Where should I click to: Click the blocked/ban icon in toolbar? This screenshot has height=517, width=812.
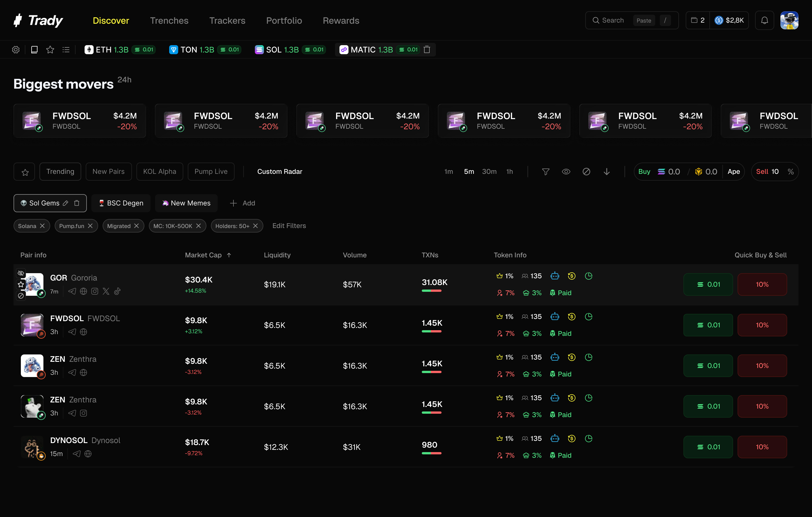tap(586, 172)
